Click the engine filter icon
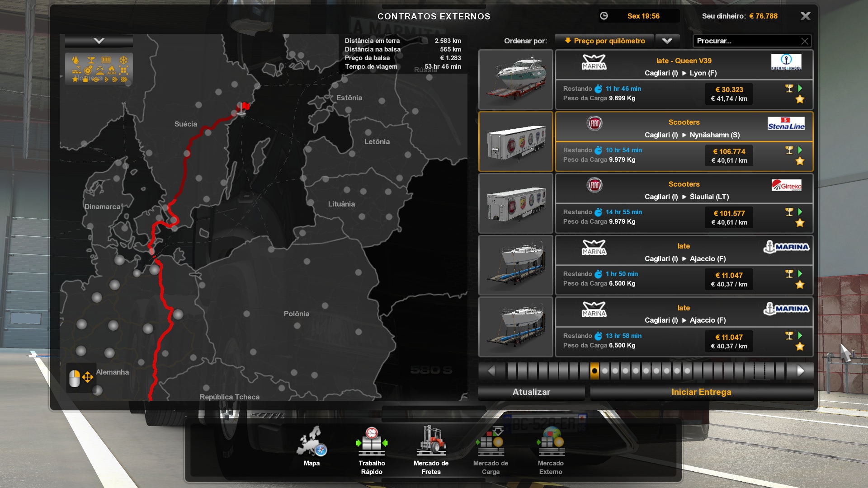The image size is (868, 488). tap(95, 79)
